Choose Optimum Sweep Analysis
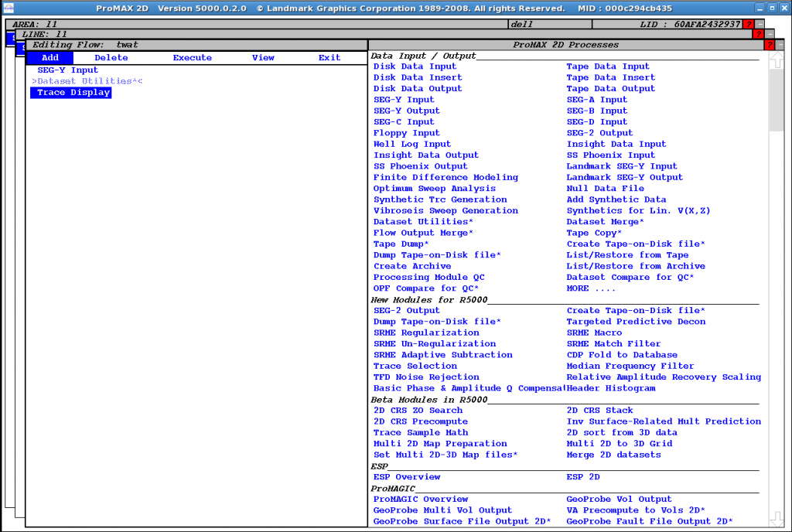Screen dimensions: 792x532 [435, 188]
